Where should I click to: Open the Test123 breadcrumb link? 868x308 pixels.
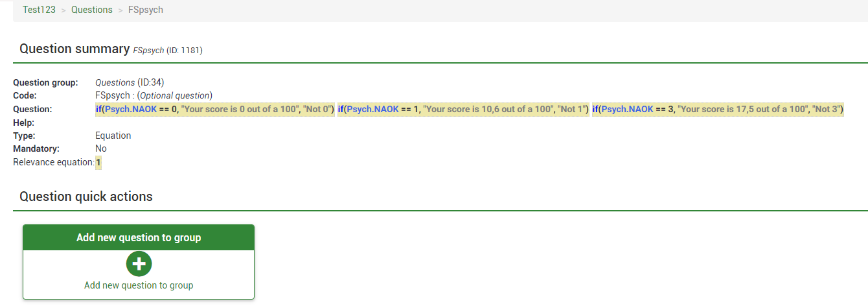(39, 10)
